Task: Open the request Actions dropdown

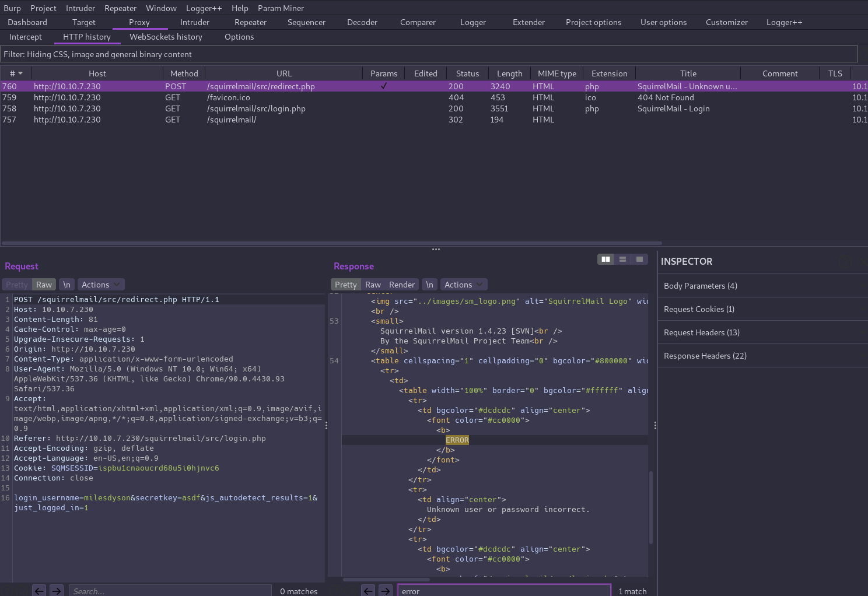Action: coord(100,285)
